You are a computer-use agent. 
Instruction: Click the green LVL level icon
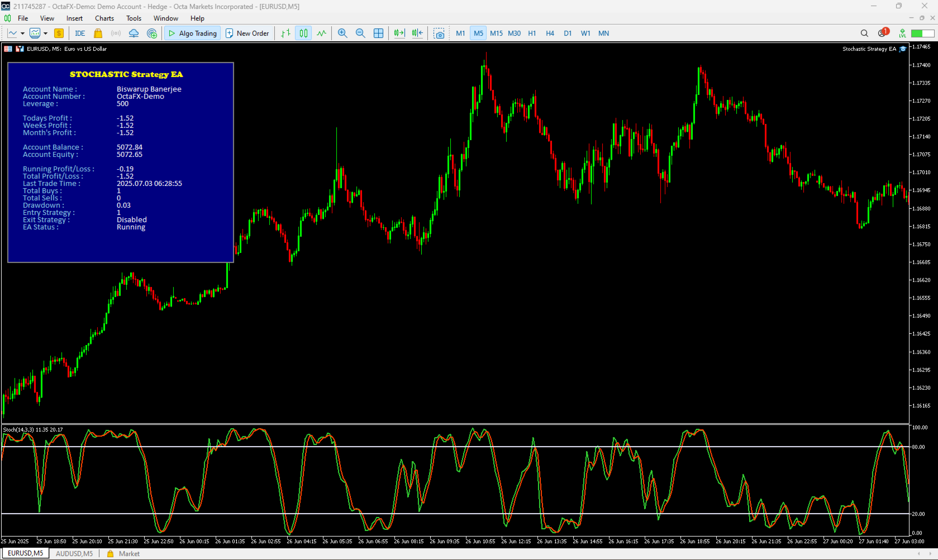click(902, 33)
